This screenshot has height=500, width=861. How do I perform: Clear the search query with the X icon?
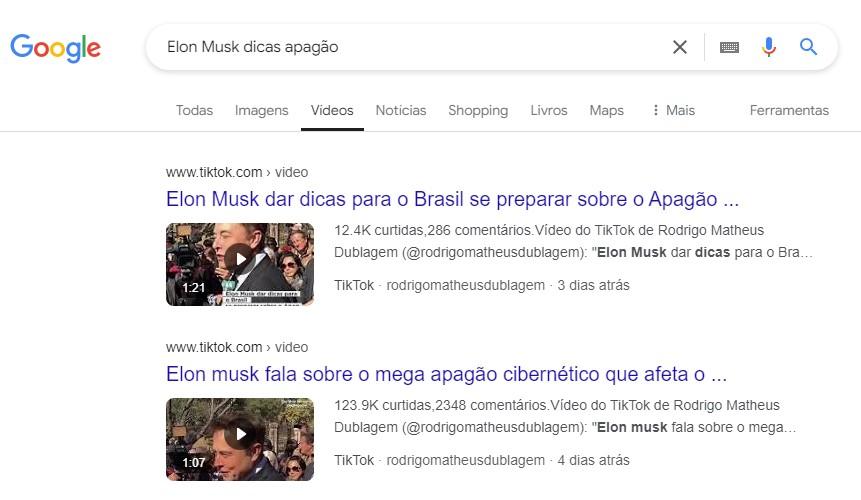tap(680, 47)
